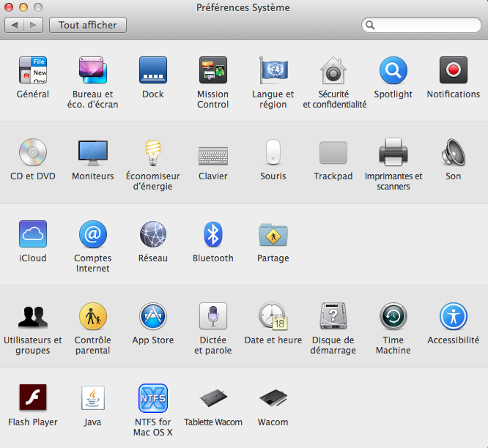
Task: Click the back navigation arrow
Action: tap(15, 25)
